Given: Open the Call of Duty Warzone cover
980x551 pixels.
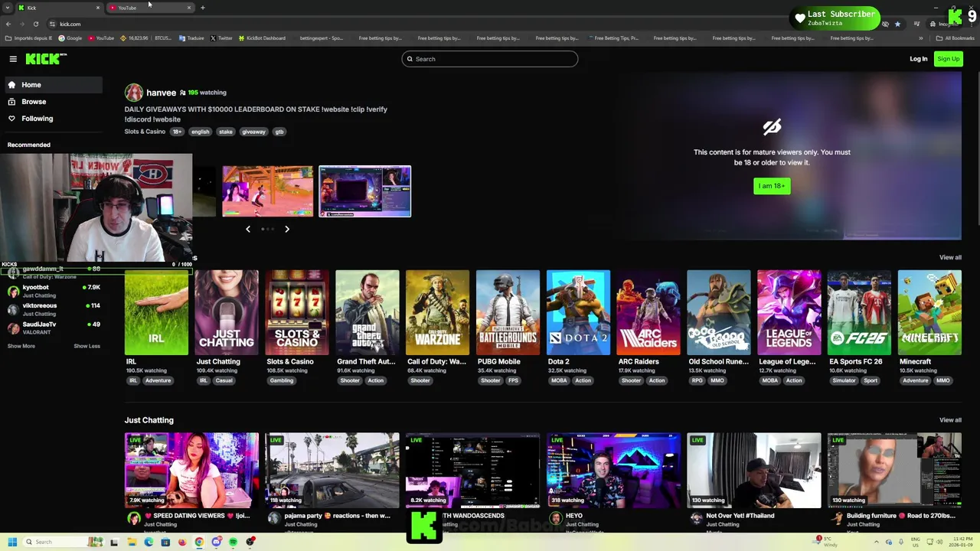Looking at the screenshot, I should click(x=437, y=312).
